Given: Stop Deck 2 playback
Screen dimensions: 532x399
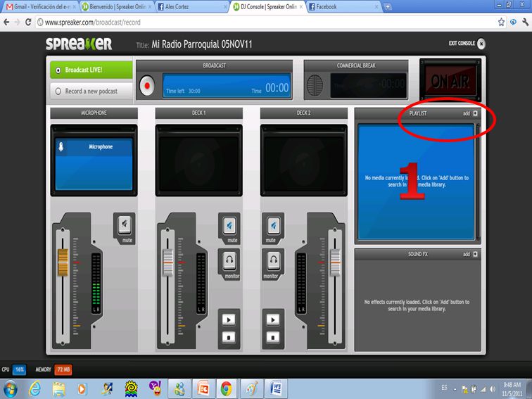Looking at the screenshot, I should (x=273, y=338).
